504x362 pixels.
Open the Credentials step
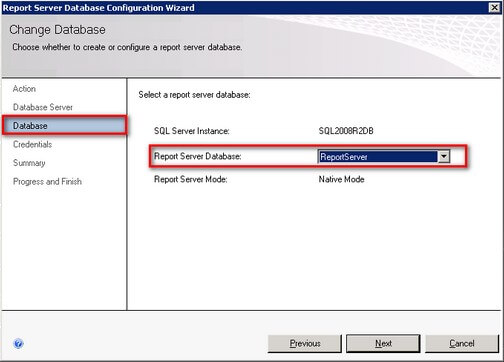[x=32, y=144]
